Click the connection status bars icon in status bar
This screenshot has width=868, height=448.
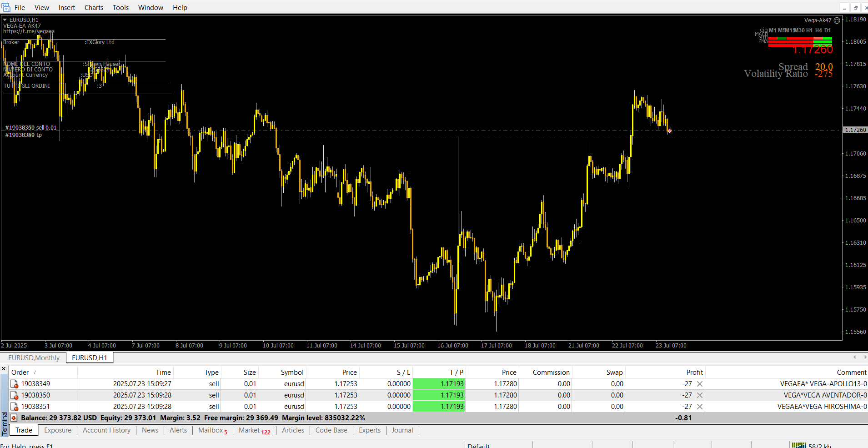click(x=798, y=446)
